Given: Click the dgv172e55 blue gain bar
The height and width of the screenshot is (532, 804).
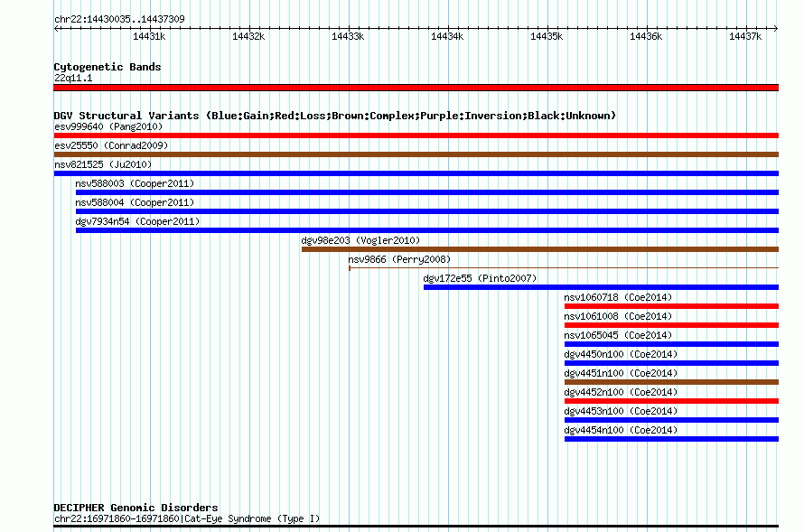Looking at the screenshot, I should click(x=601, y=287).
